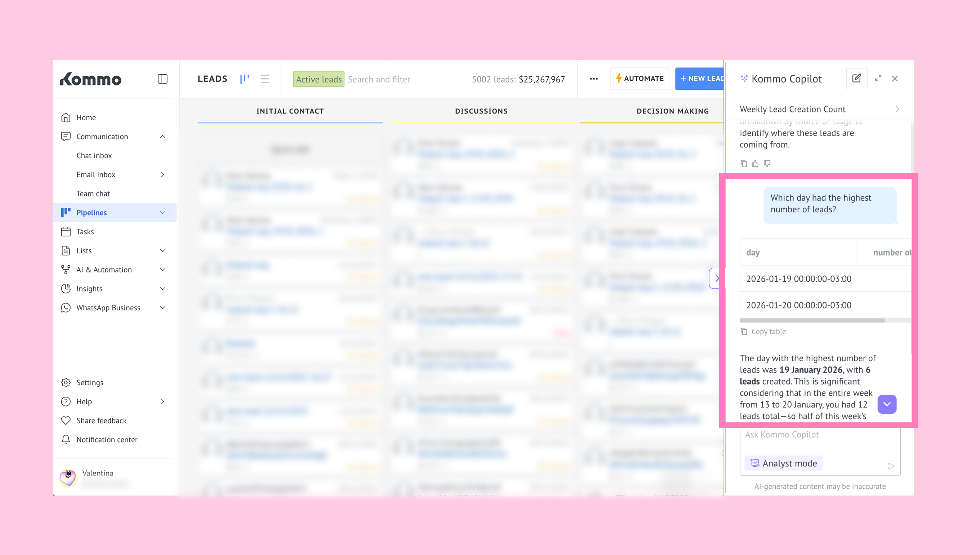The width and height of the screenshot is (980, 555).
Task: Open the three-dots more options menu
Action: [594, 79]
